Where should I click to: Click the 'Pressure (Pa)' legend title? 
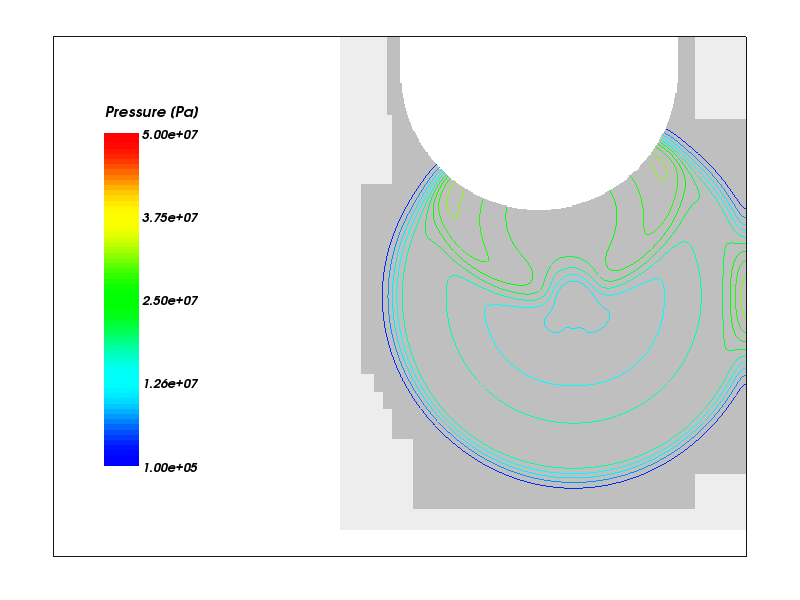[x=152, y=112]
